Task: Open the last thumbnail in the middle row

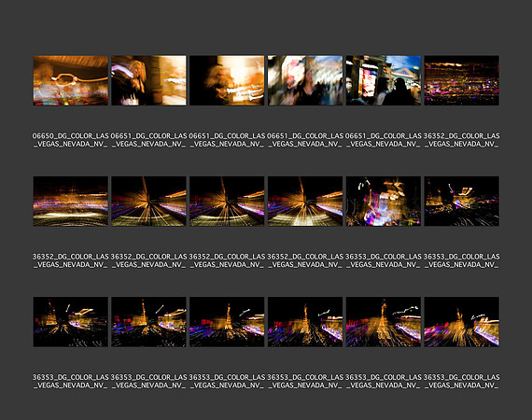Action: 461,202
